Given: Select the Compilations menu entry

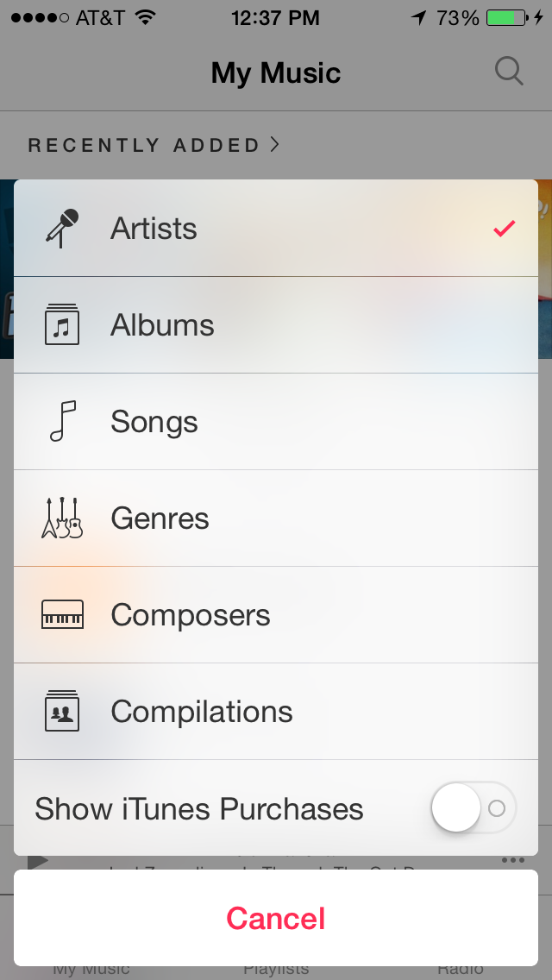Looking at the screenshot, I should coord(276,711).
